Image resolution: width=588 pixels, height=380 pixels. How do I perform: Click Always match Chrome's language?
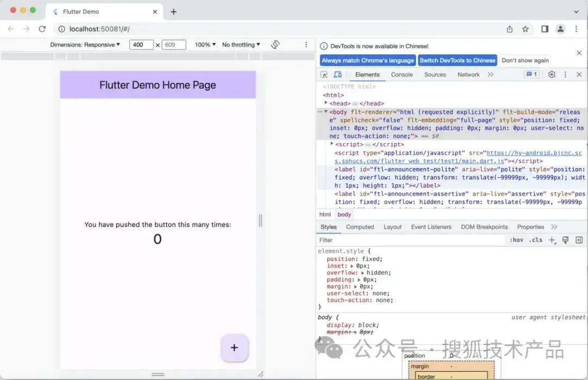point(367,60)
